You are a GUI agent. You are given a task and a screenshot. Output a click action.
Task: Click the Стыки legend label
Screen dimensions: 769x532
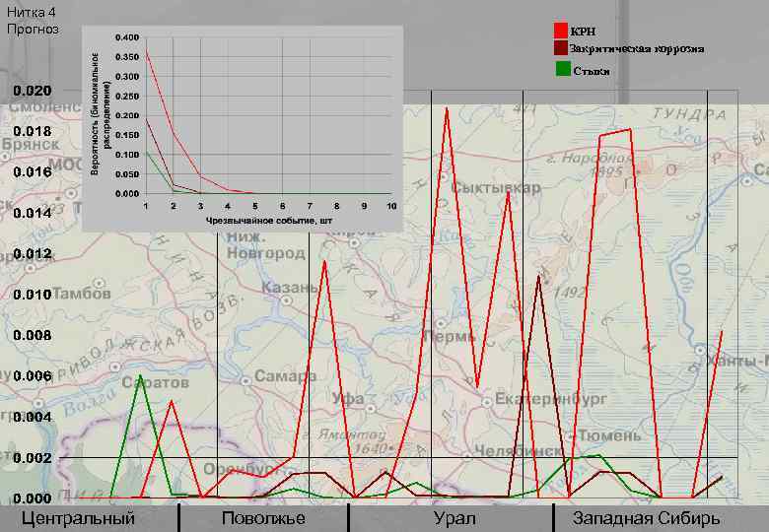tap(591, 72)
